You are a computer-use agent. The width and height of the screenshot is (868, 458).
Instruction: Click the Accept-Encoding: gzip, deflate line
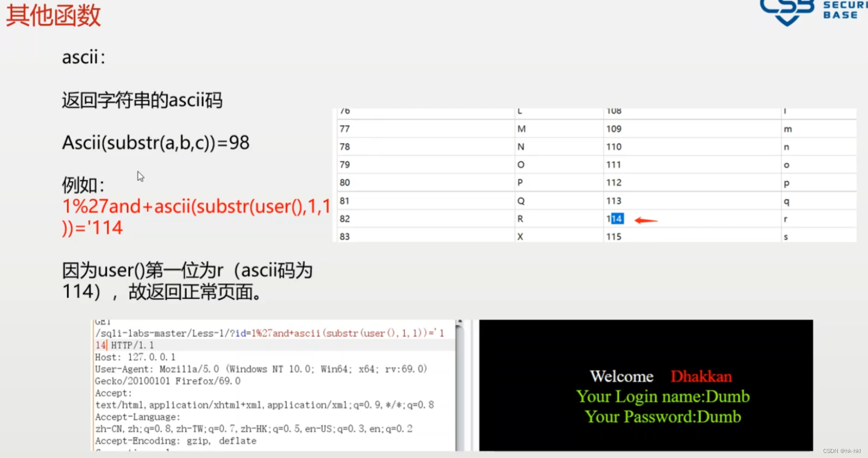point(176,441)
